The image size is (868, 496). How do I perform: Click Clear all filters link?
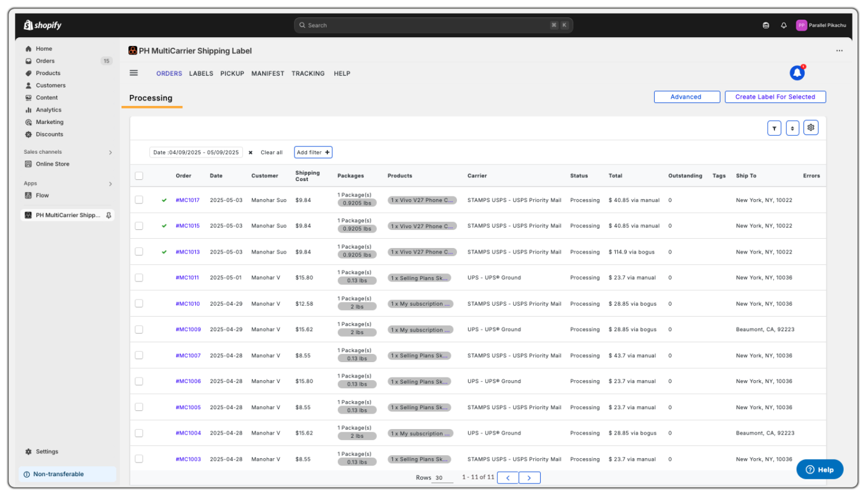pos(272,153)
